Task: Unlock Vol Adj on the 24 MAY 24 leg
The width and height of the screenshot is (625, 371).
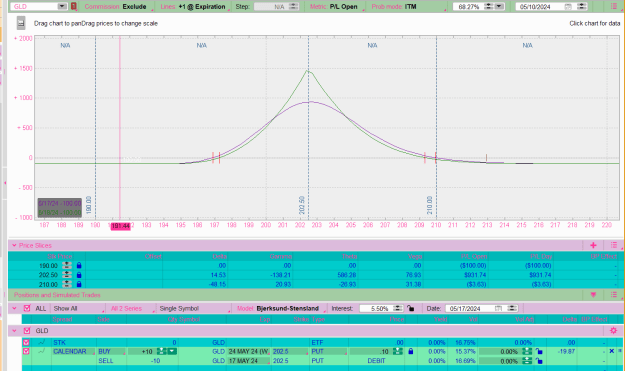Action: (x=539, y=351)
